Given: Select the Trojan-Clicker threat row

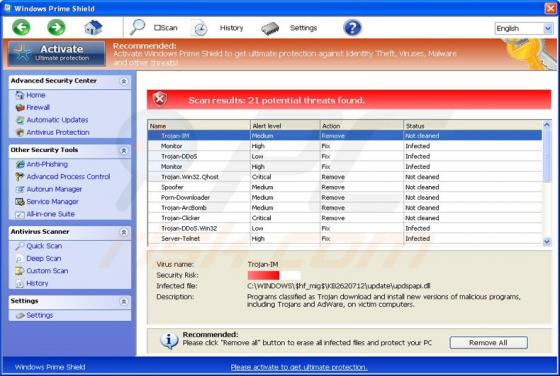Looking at the screenshot, I should tap(345, 218).
